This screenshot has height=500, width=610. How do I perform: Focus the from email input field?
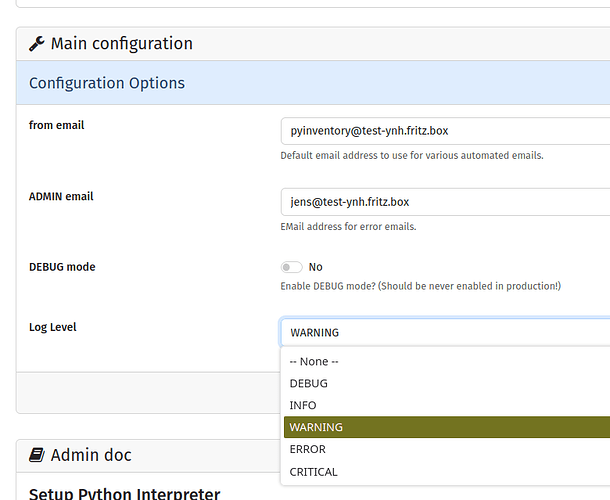pos(445,131)
